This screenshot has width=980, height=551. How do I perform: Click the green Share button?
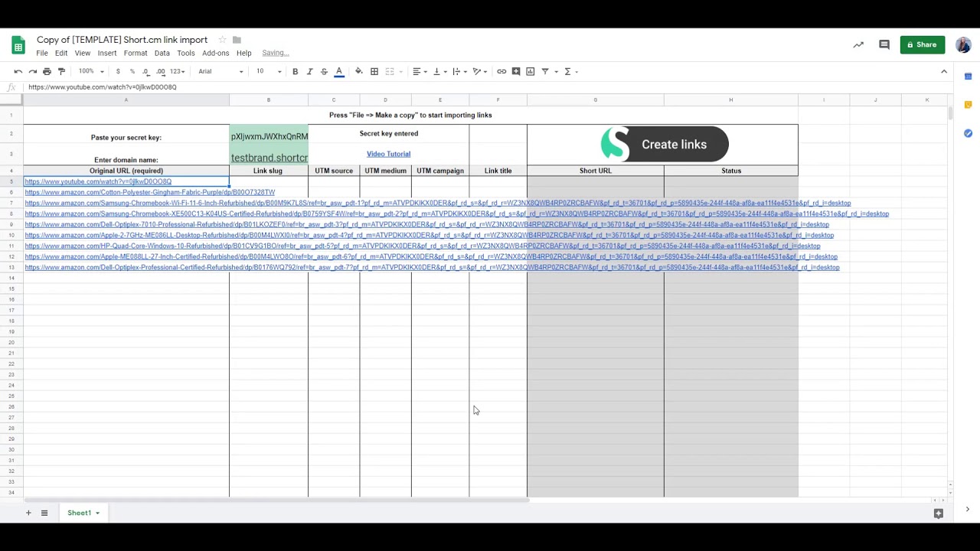click(922, 44)
